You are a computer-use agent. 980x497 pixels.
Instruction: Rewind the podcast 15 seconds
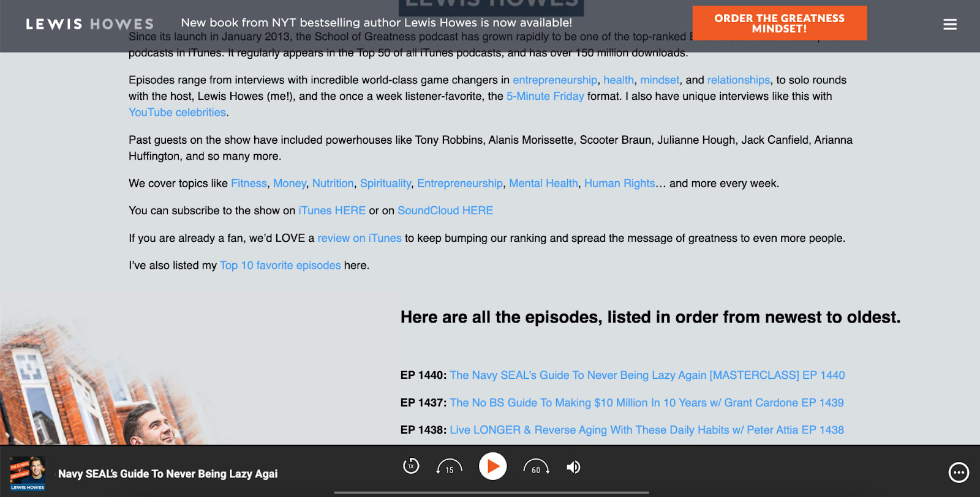[449, 467]
